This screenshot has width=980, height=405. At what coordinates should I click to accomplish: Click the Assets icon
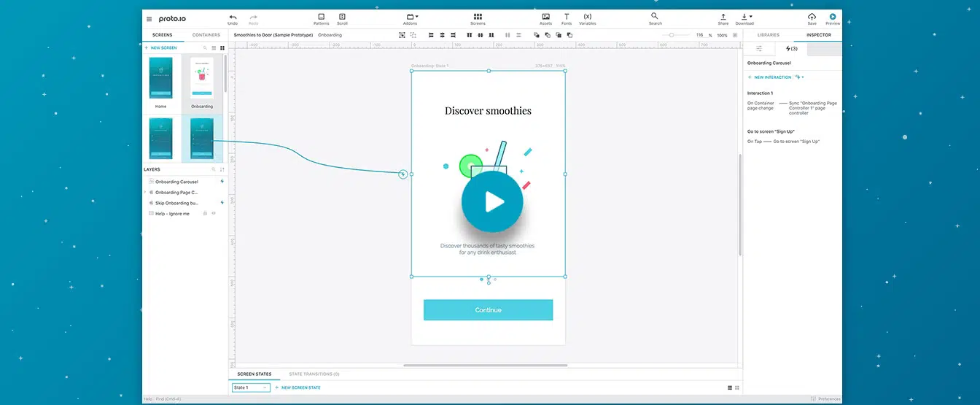click(545, 17)
